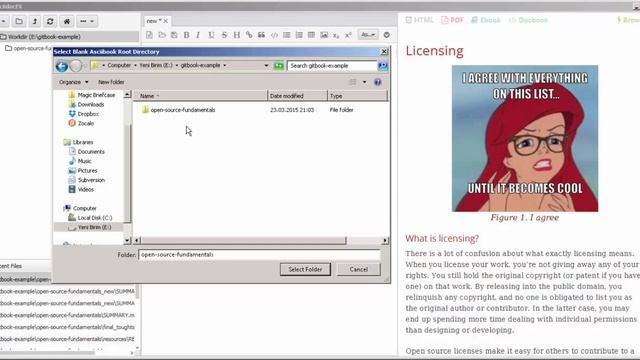640x360 pixels.
Task: Sort files by Name column
Action: 200,96
